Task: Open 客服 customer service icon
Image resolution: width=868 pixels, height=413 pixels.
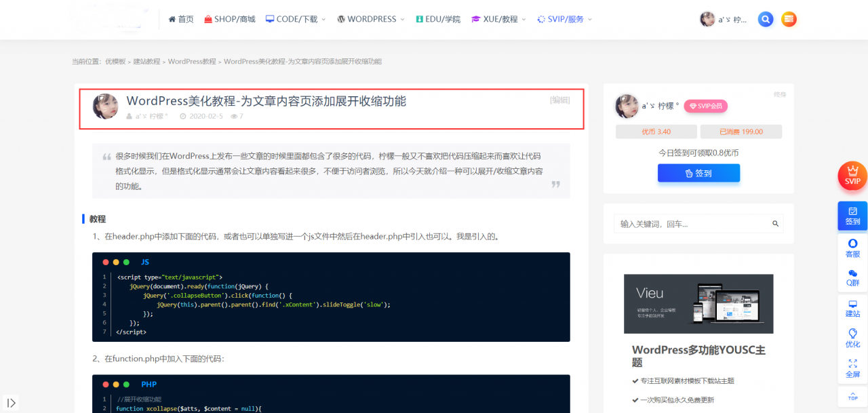Action: (x=852, y=249)
